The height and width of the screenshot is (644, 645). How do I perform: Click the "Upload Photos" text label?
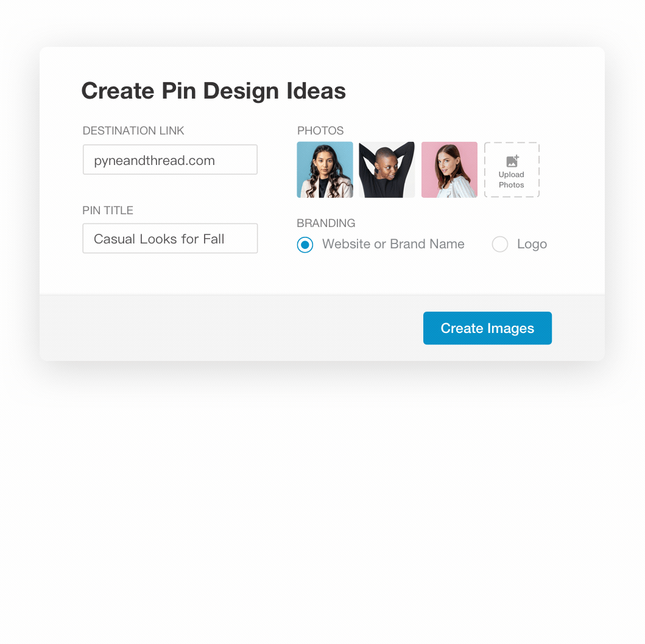coord(512,180)
